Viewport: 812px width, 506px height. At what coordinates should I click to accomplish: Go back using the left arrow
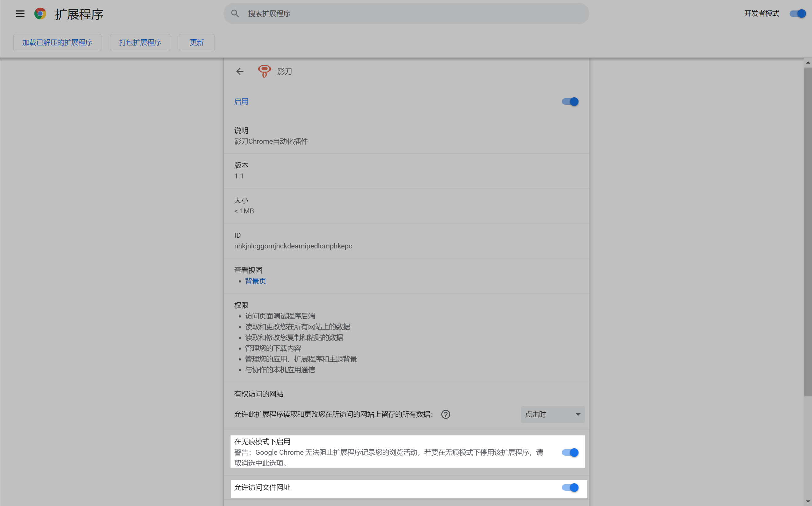coord(240,71)
